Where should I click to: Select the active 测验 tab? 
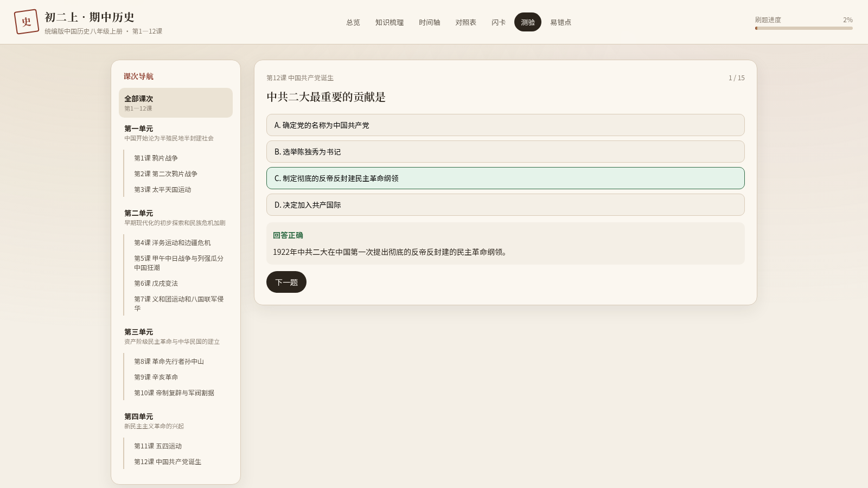[528, 22]
